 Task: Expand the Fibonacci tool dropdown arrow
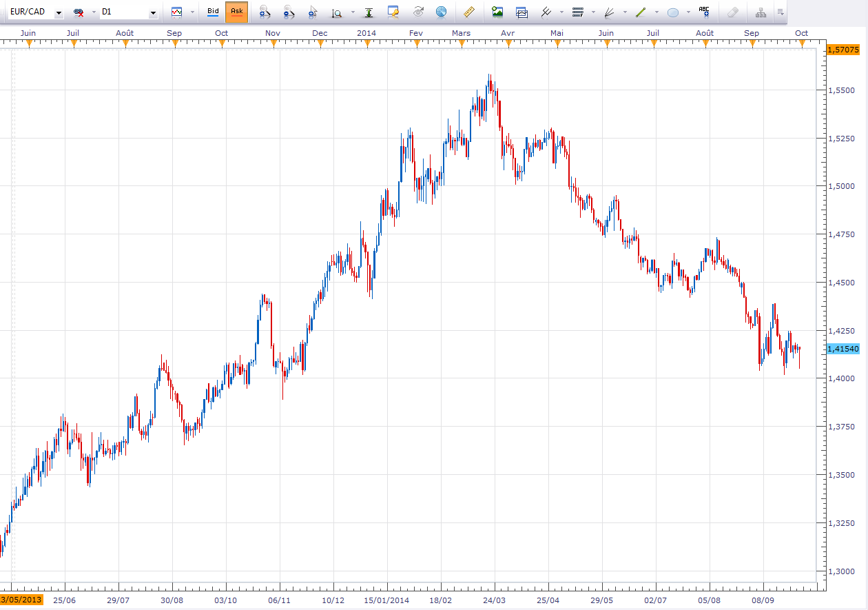[594, 12]
